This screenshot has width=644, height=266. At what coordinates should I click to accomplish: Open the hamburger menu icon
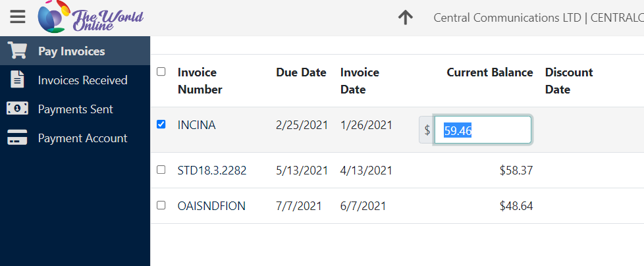point(18,17)
